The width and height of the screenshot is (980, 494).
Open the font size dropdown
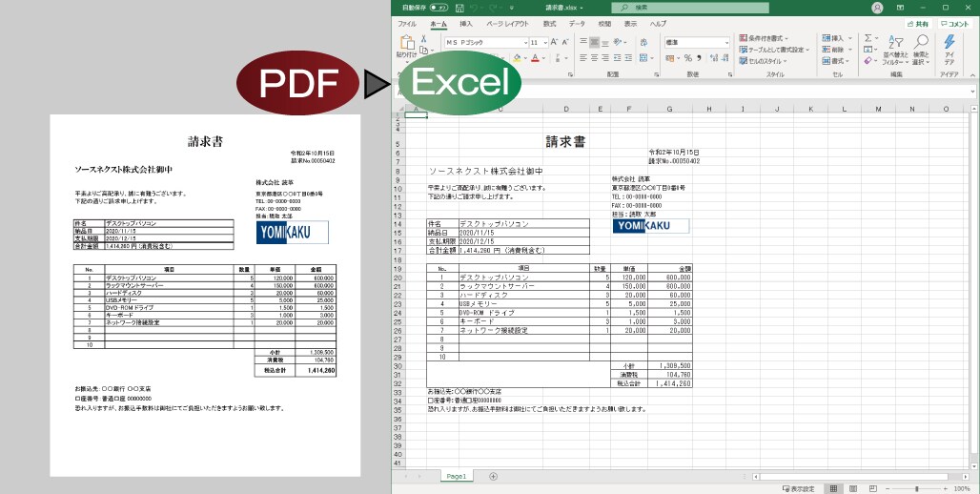pyautogui.click(x=545, y=43)
